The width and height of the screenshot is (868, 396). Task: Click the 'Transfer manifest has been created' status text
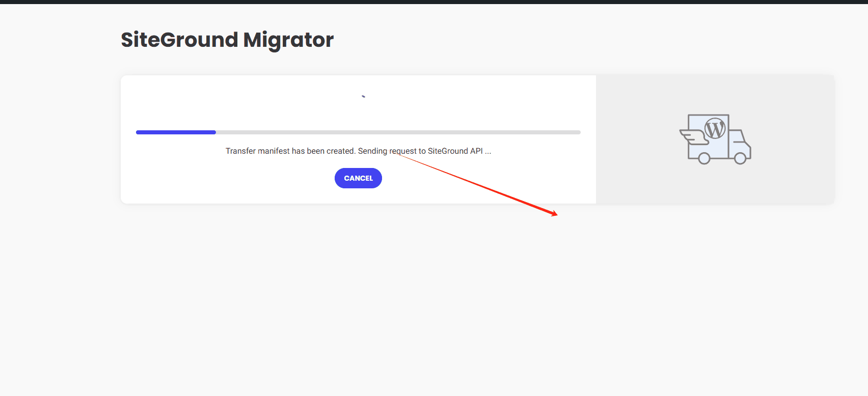pos(290,151)
